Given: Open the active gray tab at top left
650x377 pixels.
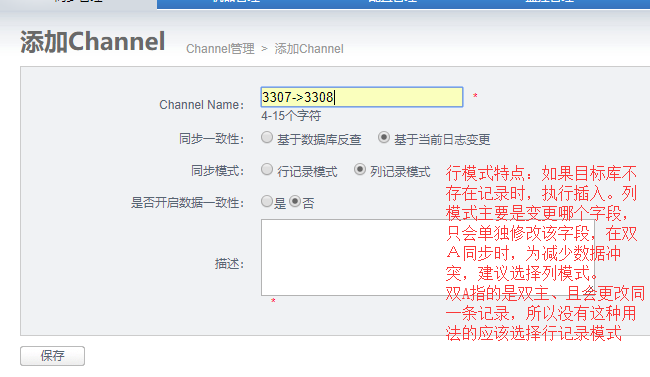Looking at the screenshot, I should tap(78, 3).
